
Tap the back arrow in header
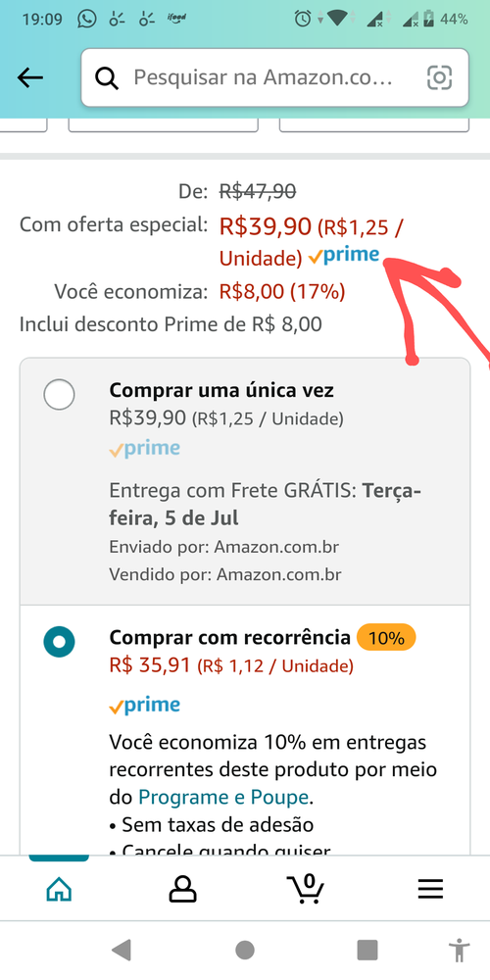pyautogui.click(x=30, y=78)
